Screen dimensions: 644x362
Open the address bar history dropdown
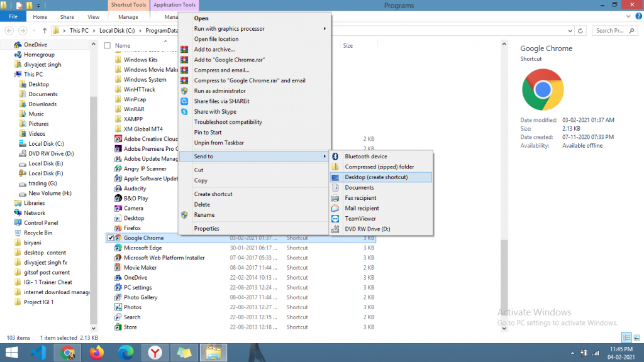pos(570,31)
